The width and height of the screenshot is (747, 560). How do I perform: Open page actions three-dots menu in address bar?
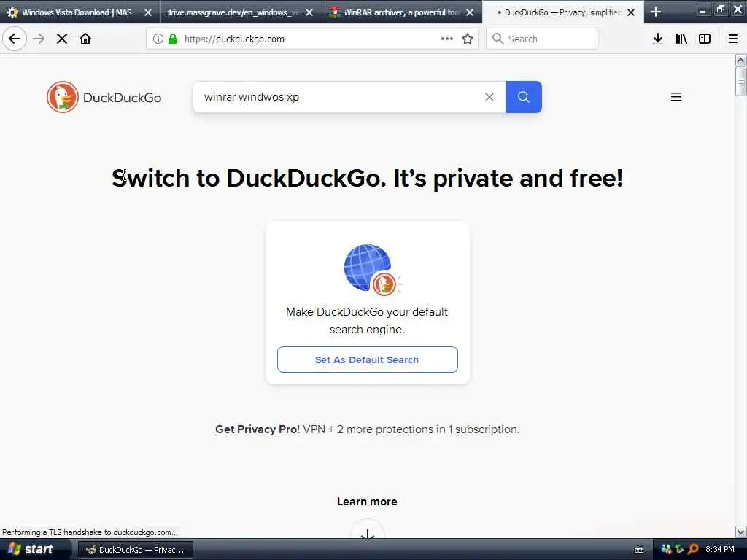tap(447, 39)
